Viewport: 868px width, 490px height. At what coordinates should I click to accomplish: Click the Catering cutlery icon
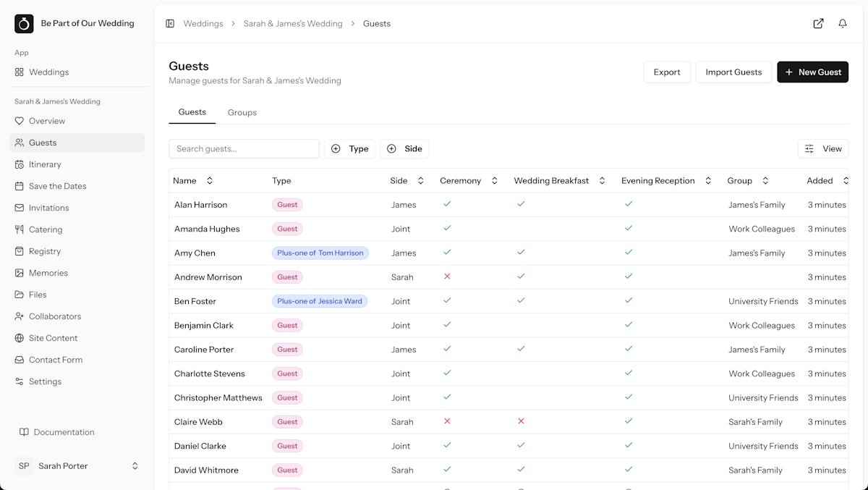pos(20,229)
